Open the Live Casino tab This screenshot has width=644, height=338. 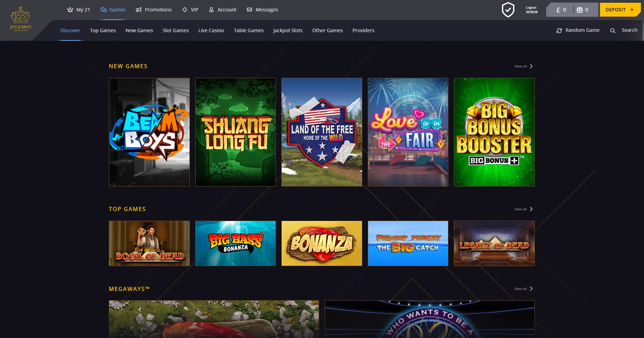click(x=211, y=30)
